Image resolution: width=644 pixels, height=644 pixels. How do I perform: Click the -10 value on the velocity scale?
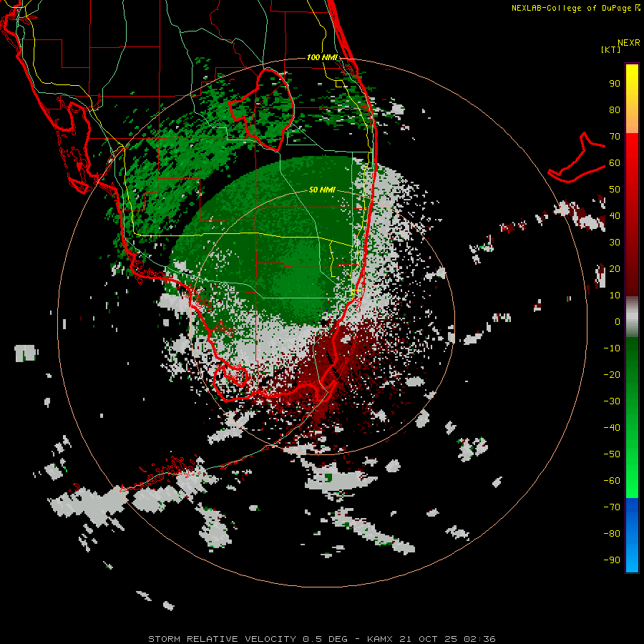coord(612,348)
